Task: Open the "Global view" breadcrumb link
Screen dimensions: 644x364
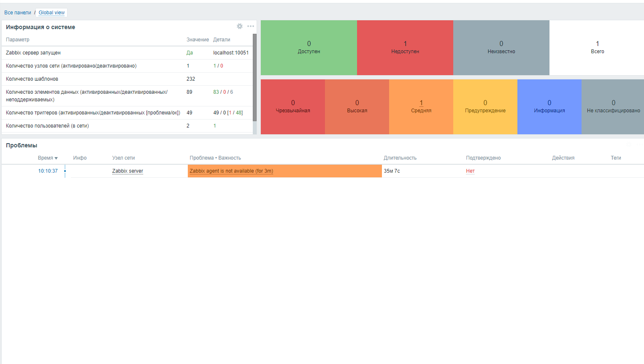Action: pos(52,13)
